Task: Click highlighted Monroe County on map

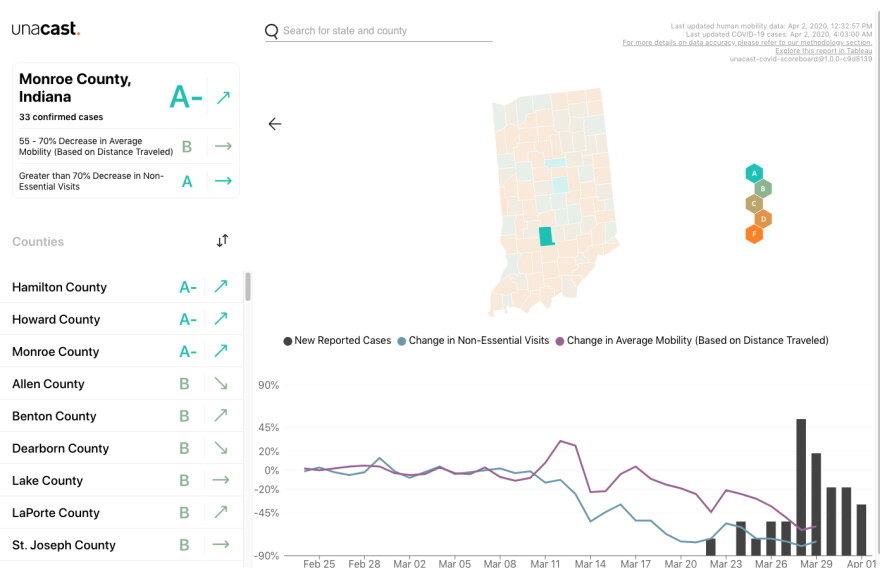Action: [546, 236]
